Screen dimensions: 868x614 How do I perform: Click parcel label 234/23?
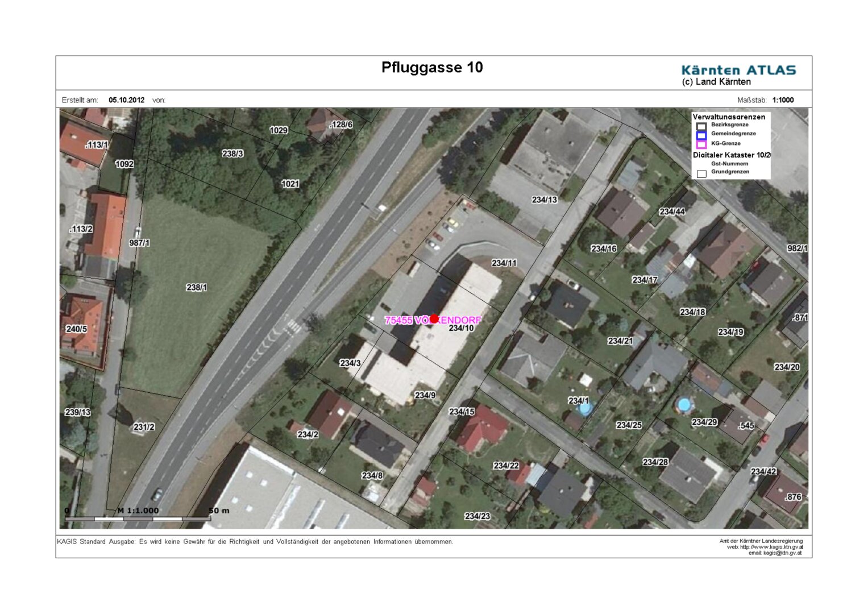477,516
